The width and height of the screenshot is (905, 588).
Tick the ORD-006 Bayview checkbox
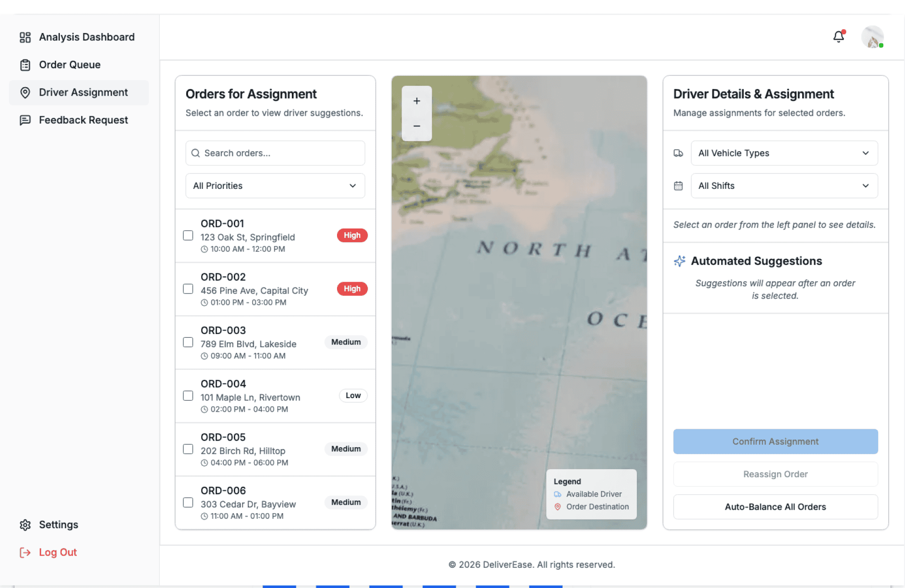[188, 503]
